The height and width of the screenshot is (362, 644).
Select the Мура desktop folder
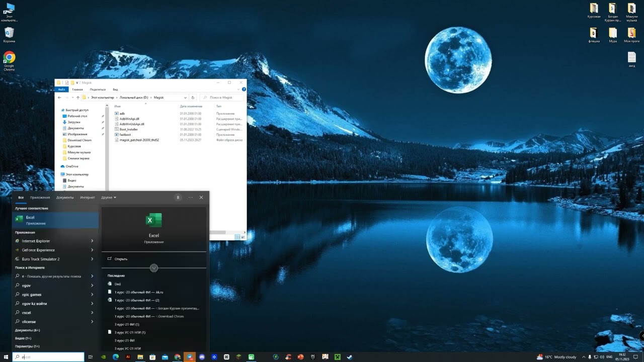(x=613, y=35)
